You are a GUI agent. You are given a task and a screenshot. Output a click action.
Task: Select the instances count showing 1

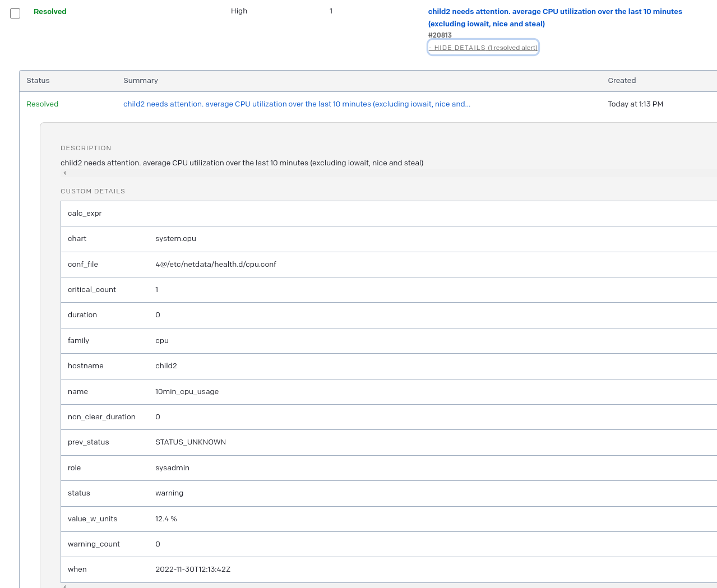[331, 11]
